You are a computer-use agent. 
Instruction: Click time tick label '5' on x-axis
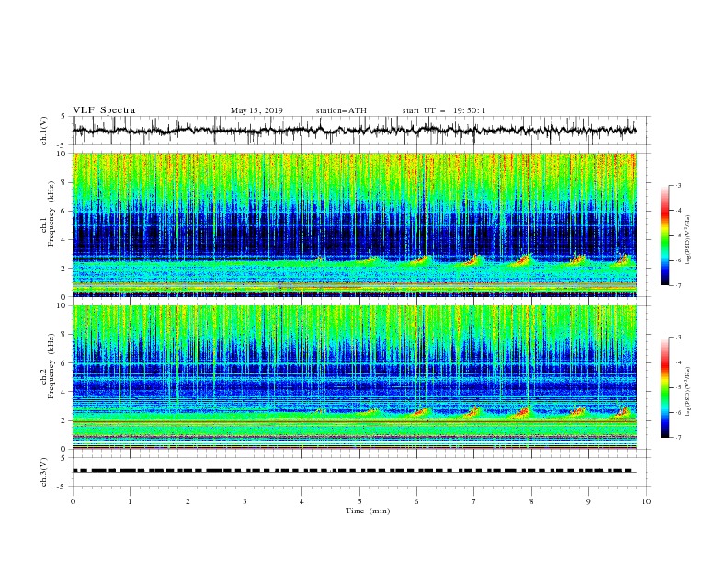(x=359, y=501)
